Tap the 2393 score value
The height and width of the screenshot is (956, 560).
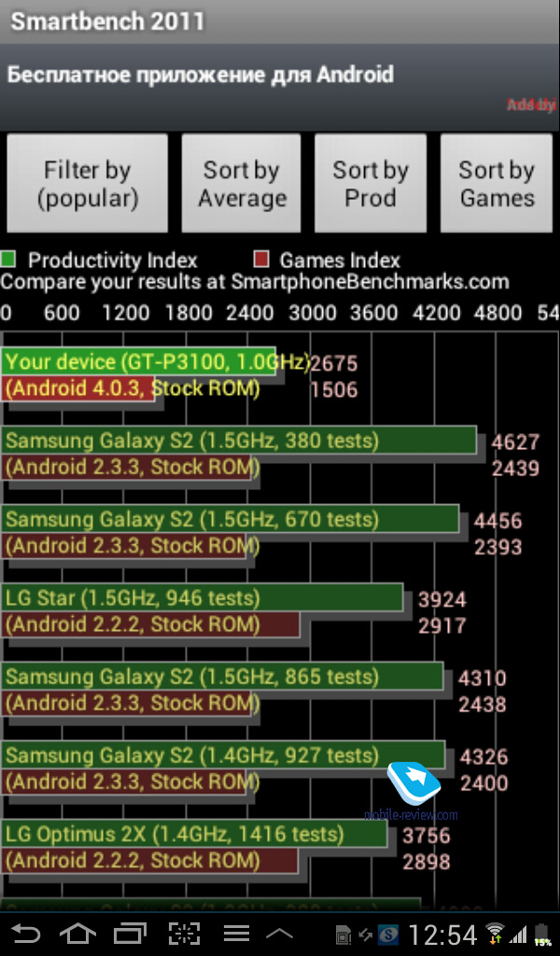pyautogui.click(x=498, y=546)
